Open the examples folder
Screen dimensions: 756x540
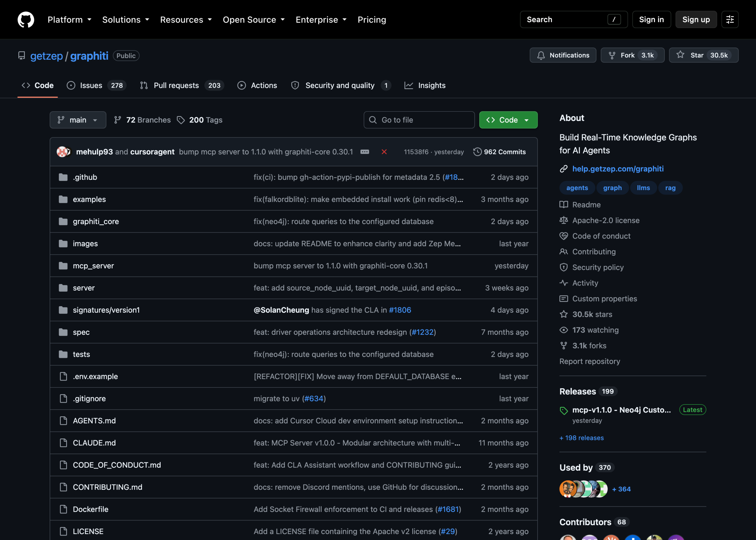click(89, 200)
